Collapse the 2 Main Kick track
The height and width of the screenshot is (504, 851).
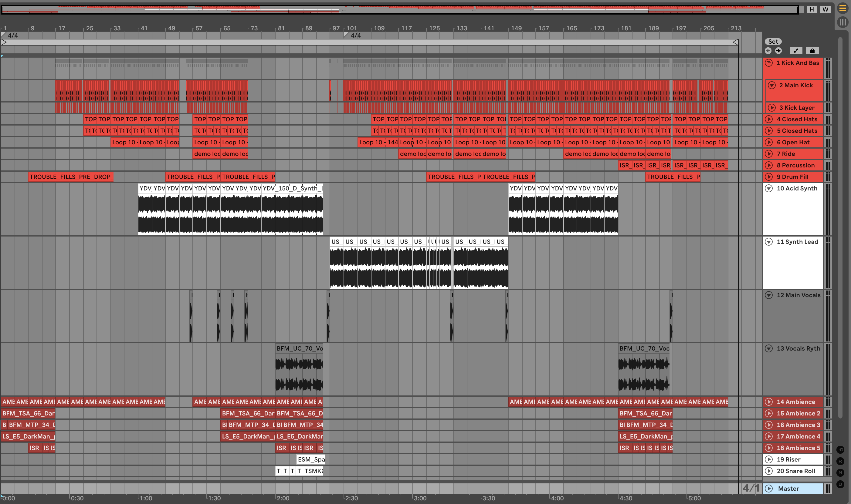[772, 85]
